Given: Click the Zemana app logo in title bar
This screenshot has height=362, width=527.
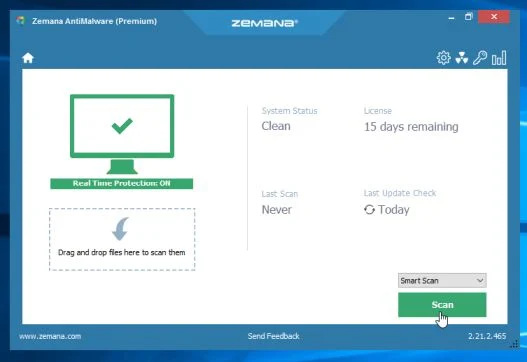Looking at the screenshot, I should [21, 21].
